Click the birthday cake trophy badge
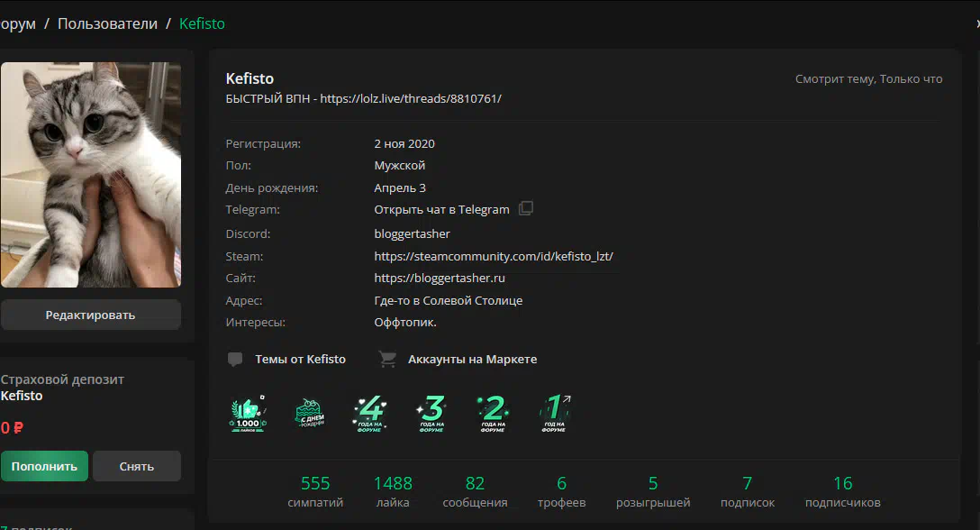 click(x=309, y=413)
